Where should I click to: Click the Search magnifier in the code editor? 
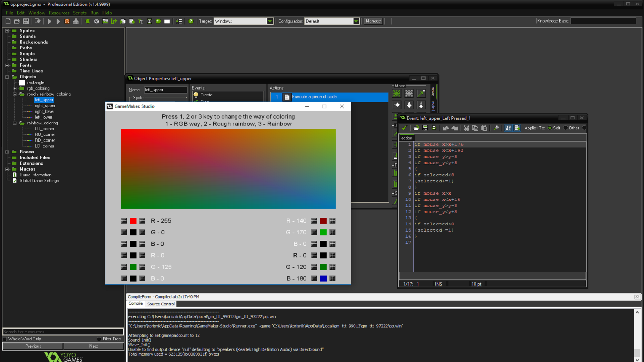pyautogui.click(x=496, y=128)
